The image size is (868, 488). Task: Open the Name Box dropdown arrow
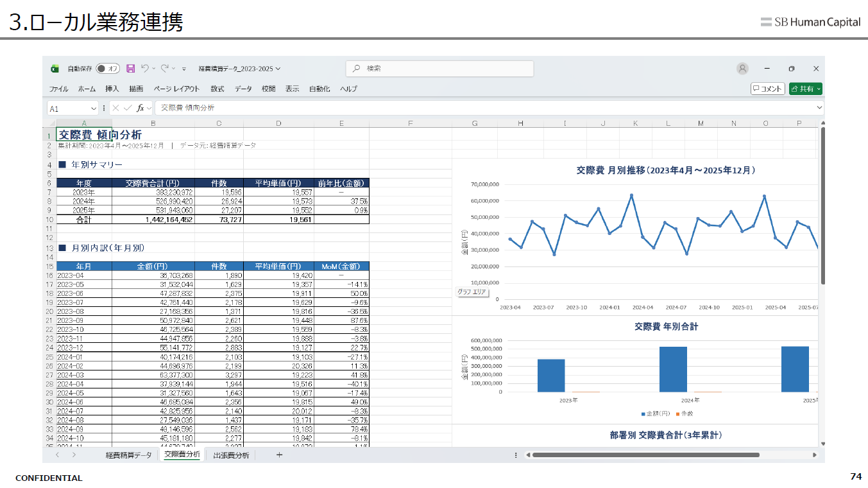click(94, 109)
